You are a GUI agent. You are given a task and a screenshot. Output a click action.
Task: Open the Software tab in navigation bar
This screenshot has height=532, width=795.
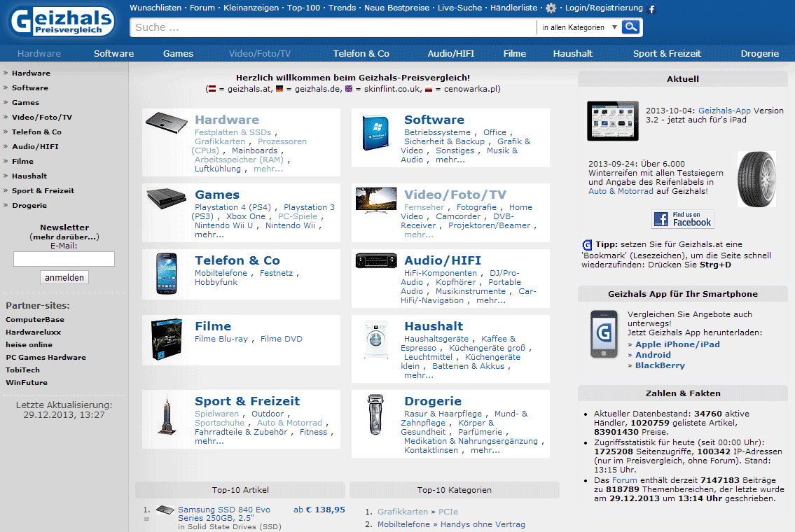[113, 53]
